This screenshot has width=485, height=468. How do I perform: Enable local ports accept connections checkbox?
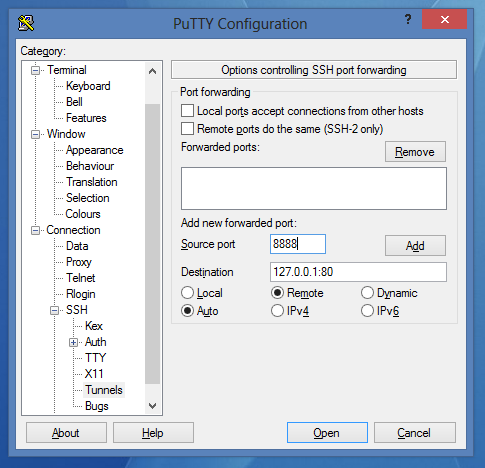tap(187, 111)
